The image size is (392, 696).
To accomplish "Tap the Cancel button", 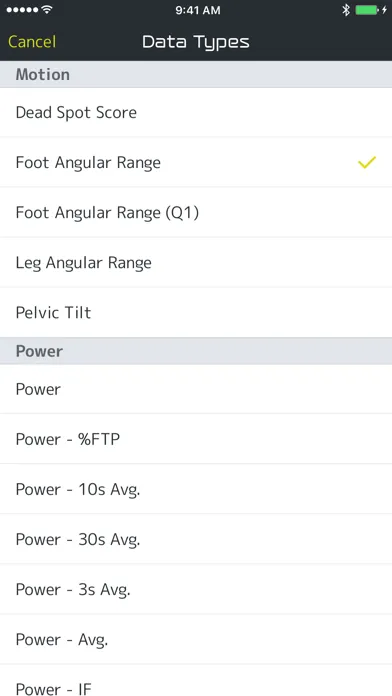I will tap(32, 42).
